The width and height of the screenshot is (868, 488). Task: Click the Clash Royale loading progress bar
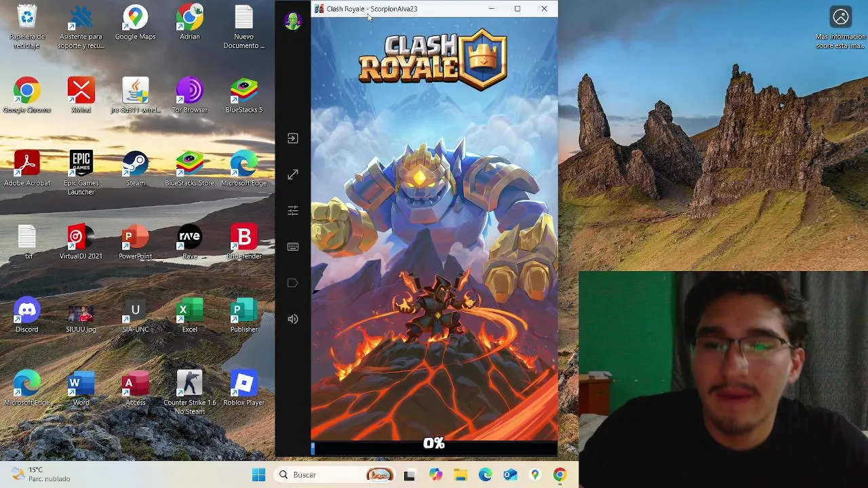click(x=434, y=447)
